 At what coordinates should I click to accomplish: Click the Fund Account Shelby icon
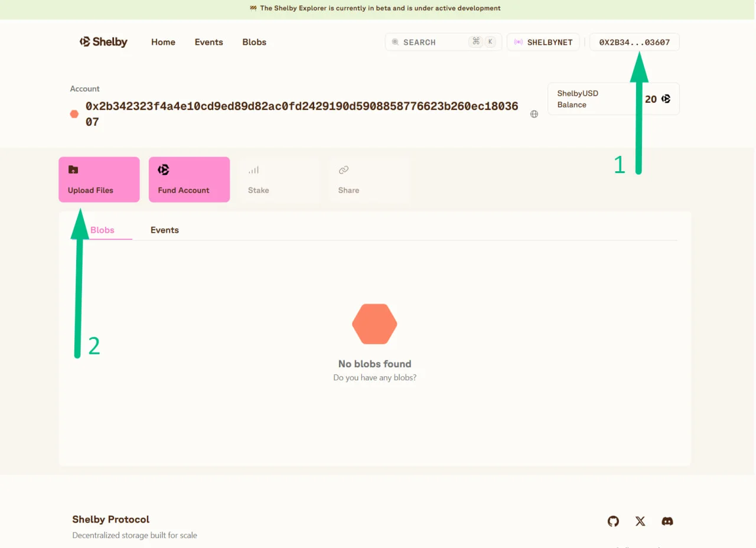click(x=164, y=169)
